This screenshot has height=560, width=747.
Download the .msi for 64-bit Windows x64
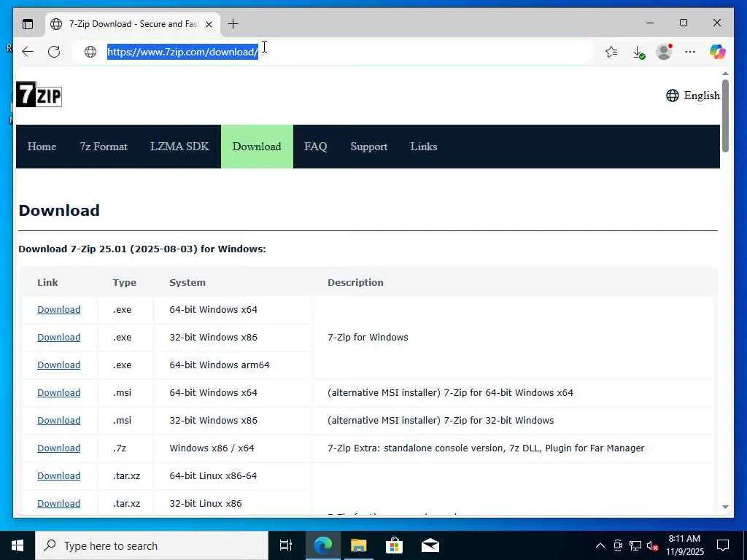(58, 392)
